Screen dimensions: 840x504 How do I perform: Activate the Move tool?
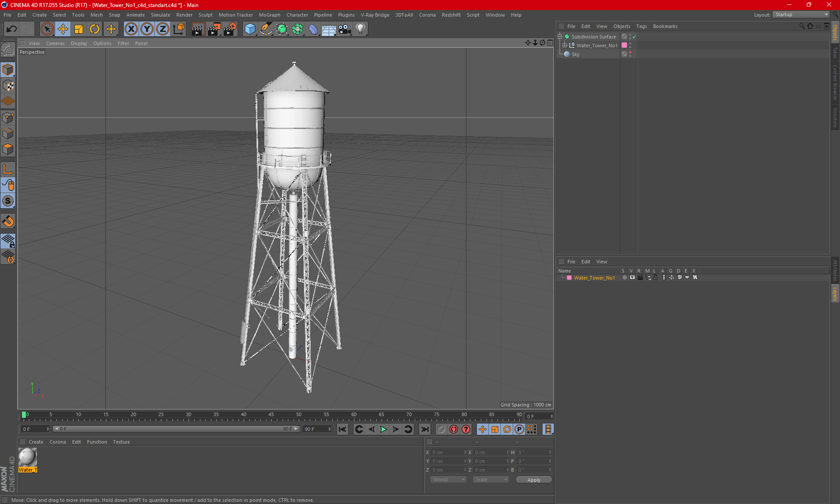(63, 29)
